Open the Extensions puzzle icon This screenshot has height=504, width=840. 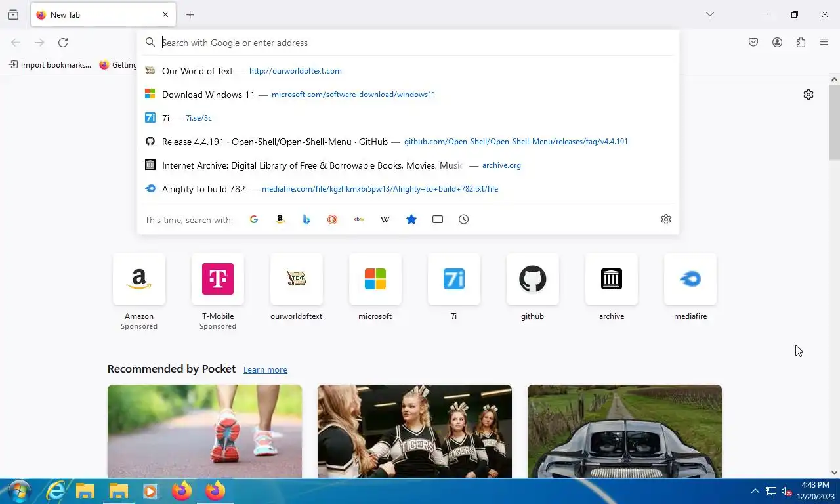(x=801, y=43)
